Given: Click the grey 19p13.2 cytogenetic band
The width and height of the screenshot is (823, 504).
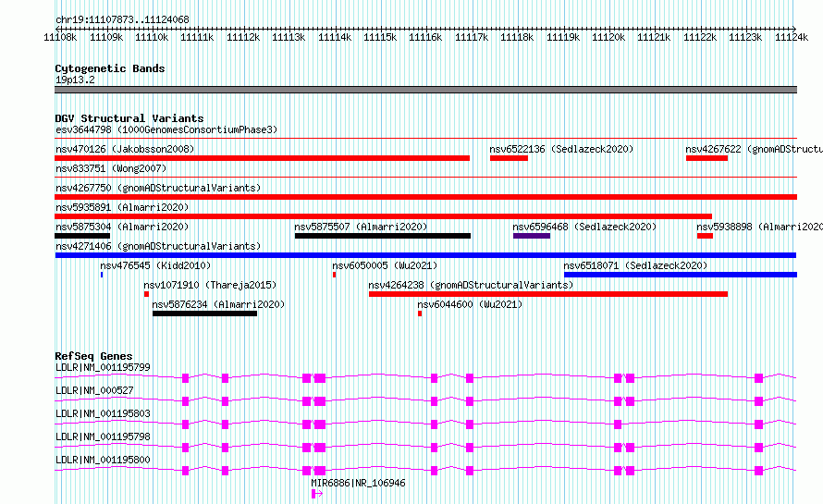Looking at the screenshot, I should click(x=425, y=90).
